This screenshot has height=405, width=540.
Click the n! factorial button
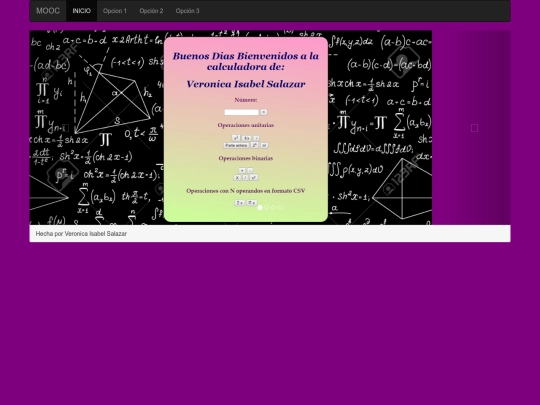(x=264, y=146)
